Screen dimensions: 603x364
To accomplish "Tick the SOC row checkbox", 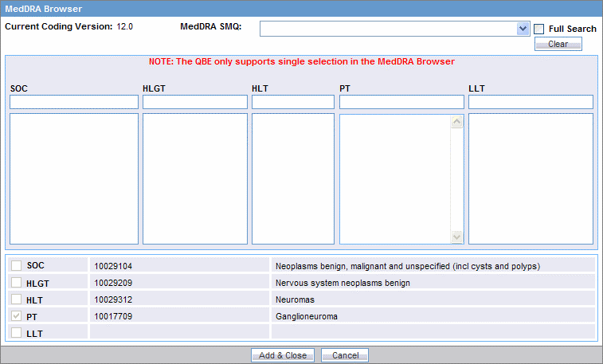I will pyautogui.click(x=16, y=265).
